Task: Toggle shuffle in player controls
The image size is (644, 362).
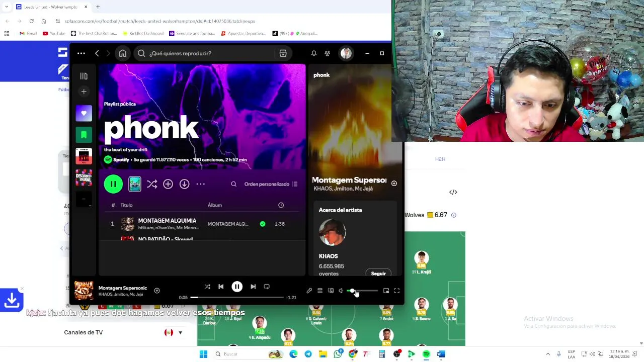Action: coord(207,287)
